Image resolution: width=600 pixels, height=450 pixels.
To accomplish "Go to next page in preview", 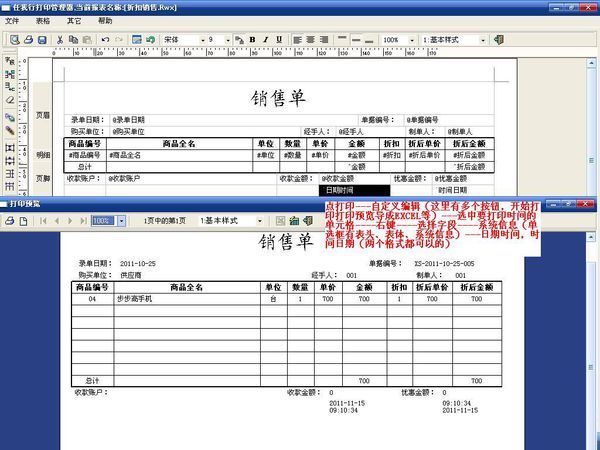I will [70, 221].
